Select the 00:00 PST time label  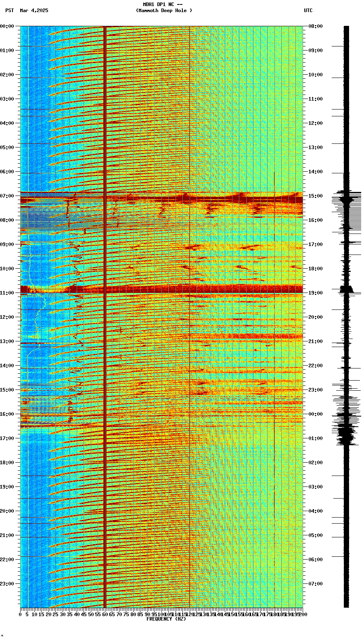[7, 26]
